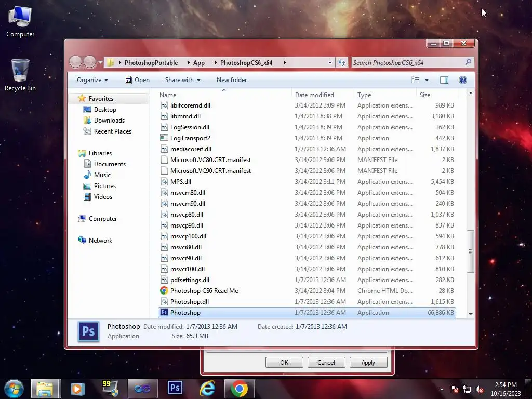Click the Action Center flag tray icon
The height and width of the screenshot is (399, 532).
[454, 389]
